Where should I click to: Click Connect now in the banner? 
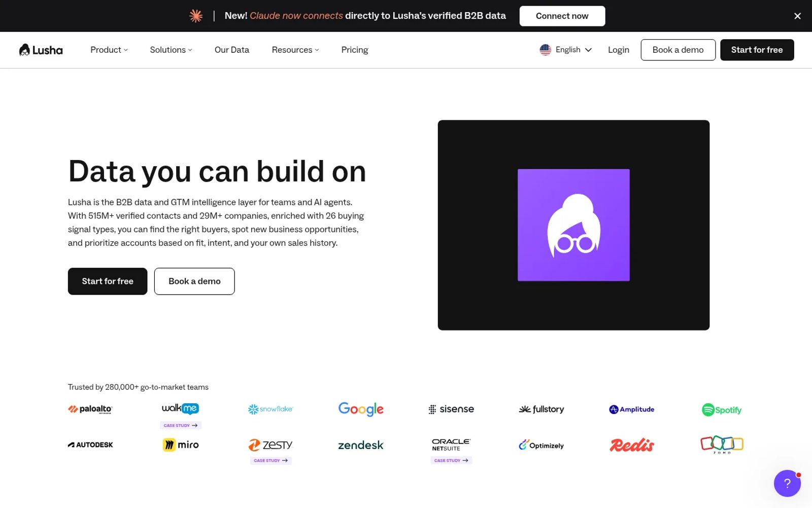coord(562,16)
